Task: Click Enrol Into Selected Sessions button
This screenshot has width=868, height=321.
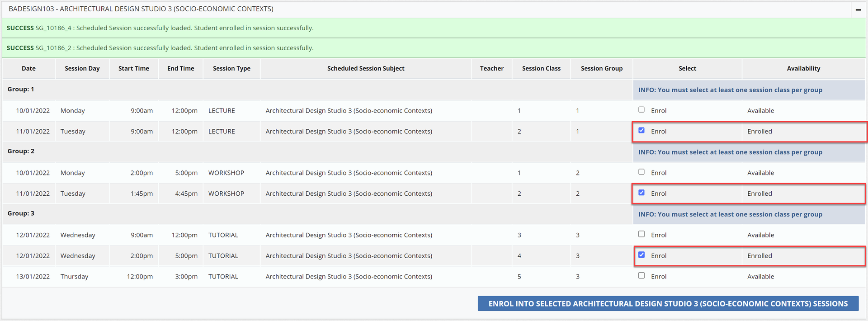Action: coord(668,304)
